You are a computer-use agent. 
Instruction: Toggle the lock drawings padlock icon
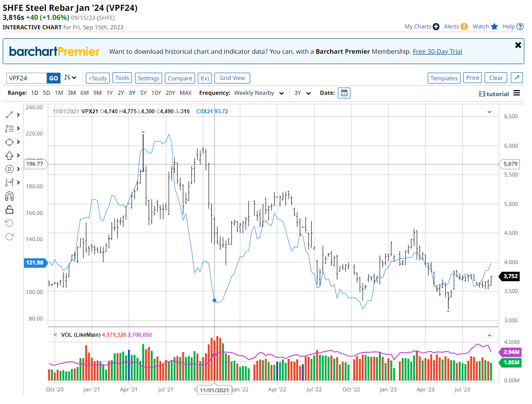(9, 209)
